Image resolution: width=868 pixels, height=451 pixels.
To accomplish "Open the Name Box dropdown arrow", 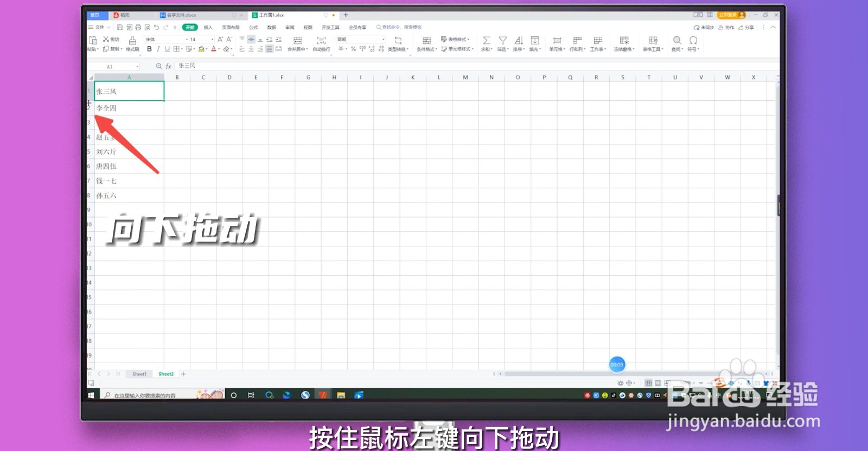I will pos(137,66).
